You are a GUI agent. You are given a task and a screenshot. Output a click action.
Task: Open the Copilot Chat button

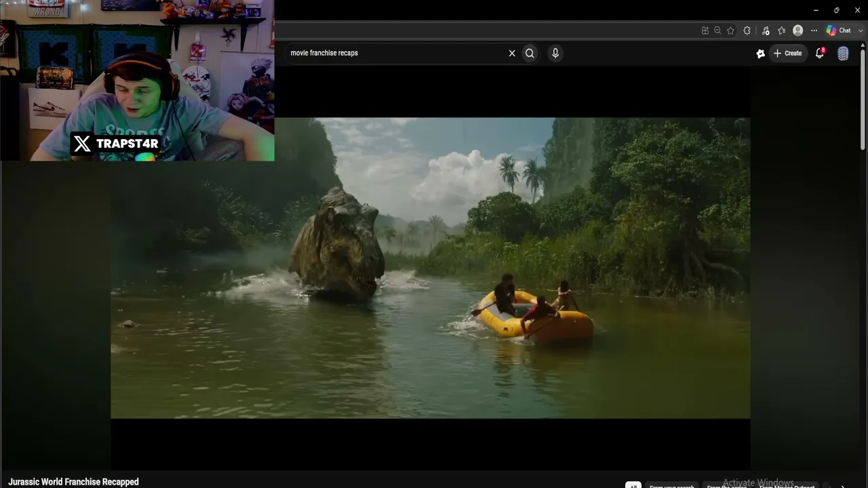(x=838, y=30)
